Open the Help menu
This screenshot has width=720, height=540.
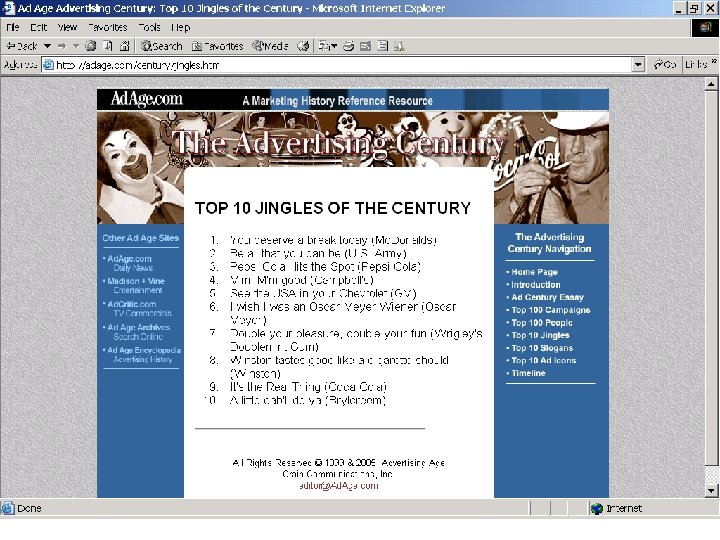[x=180, y=28]
